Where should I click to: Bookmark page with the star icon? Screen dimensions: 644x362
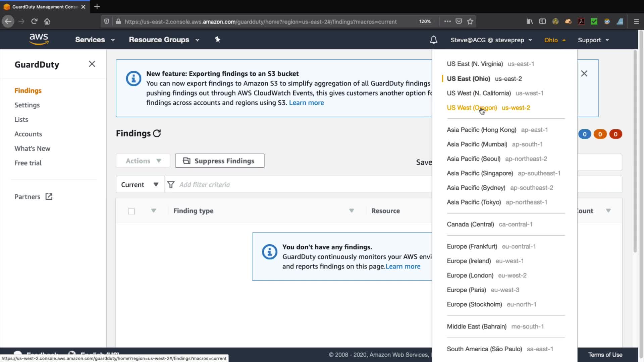tap(470, 21)
